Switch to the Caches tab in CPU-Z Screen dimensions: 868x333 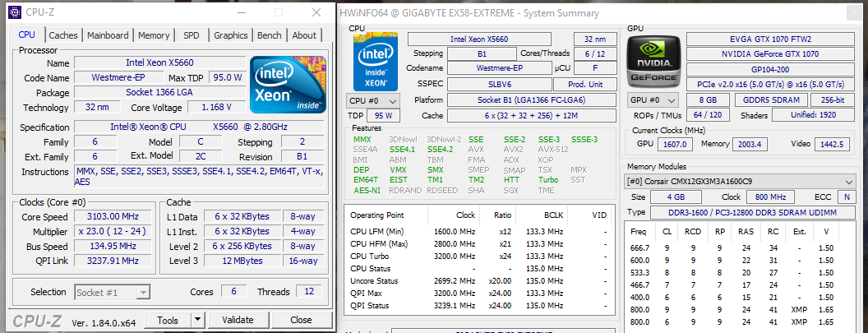pyautogui.click(x=63, y=35)
